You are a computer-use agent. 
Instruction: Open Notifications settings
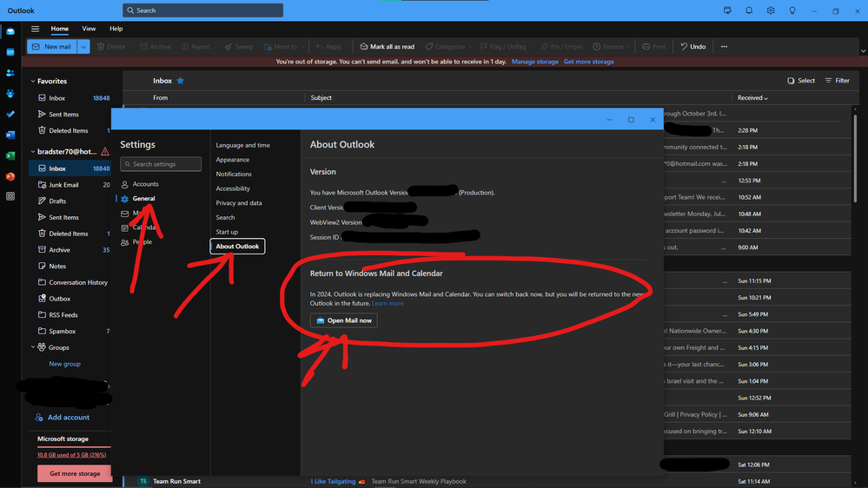(x=234, y=175)
